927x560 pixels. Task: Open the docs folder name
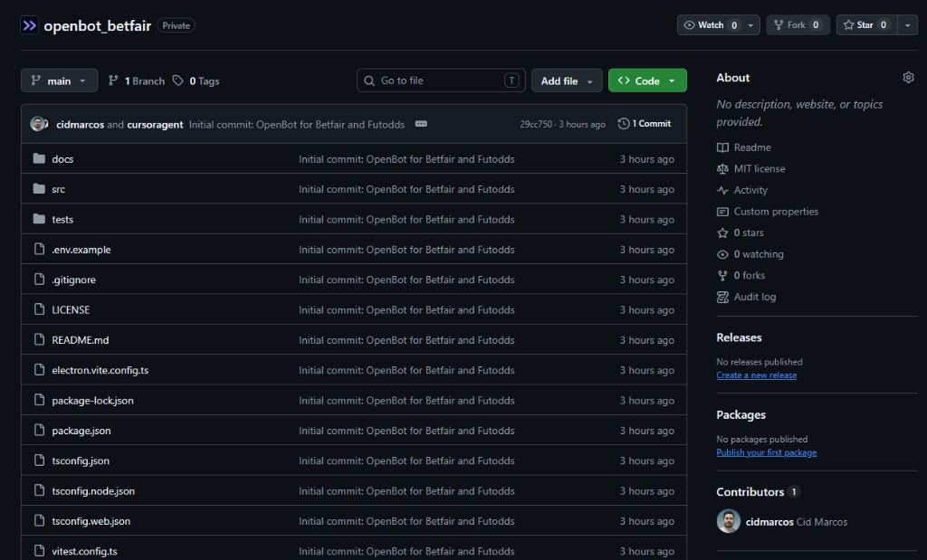click(x=62, y=159)
